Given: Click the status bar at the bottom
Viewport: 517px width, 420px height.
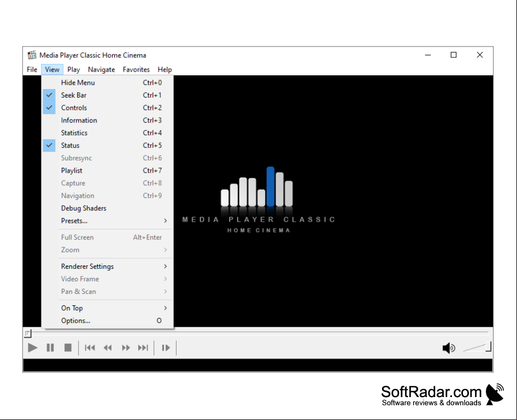Looking at the screenshot, I should (258, 365).
